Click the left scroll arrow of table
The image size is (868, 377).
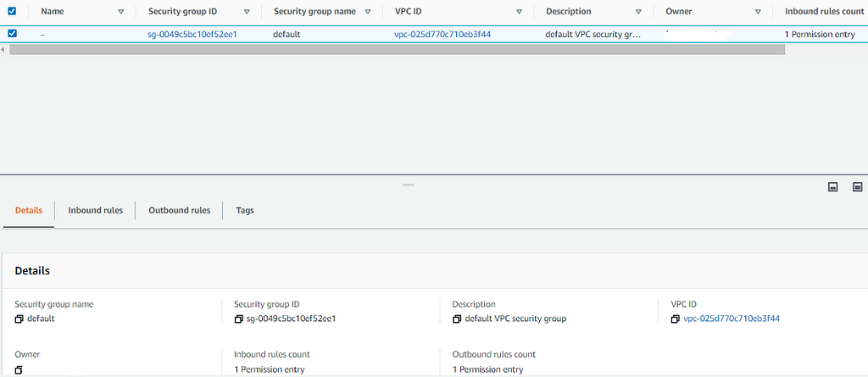tap(3, 49)
